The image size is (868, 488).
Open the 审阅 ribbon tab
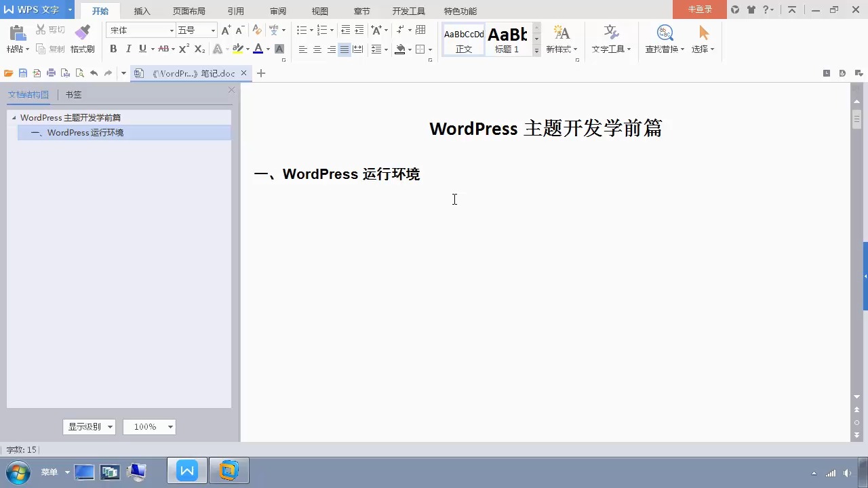[x=278, y=11]
